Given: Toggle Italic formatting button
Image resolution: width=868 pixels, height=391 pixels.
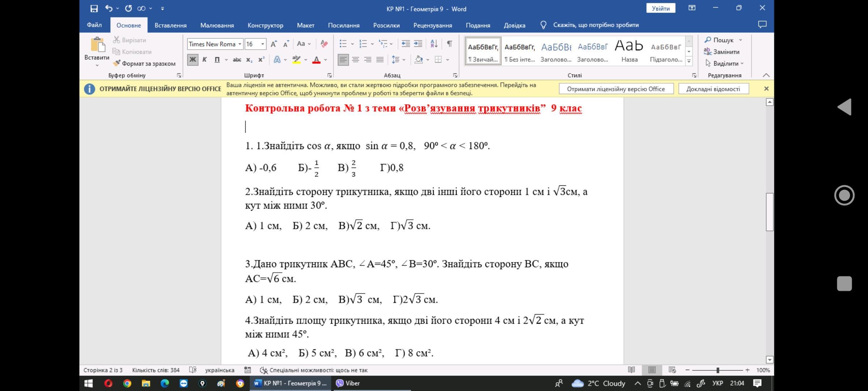Looking at the screenshot, I should click(x=204, y=60).
